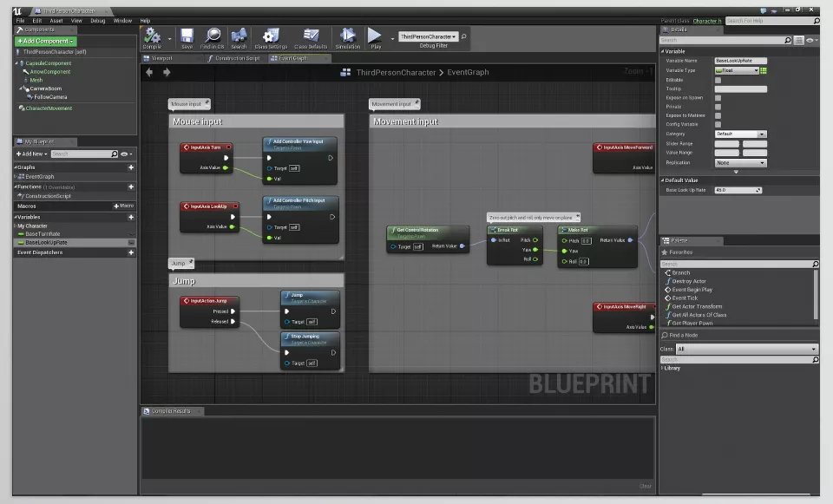Go forward with right navigation arrow

pos(167,72)
